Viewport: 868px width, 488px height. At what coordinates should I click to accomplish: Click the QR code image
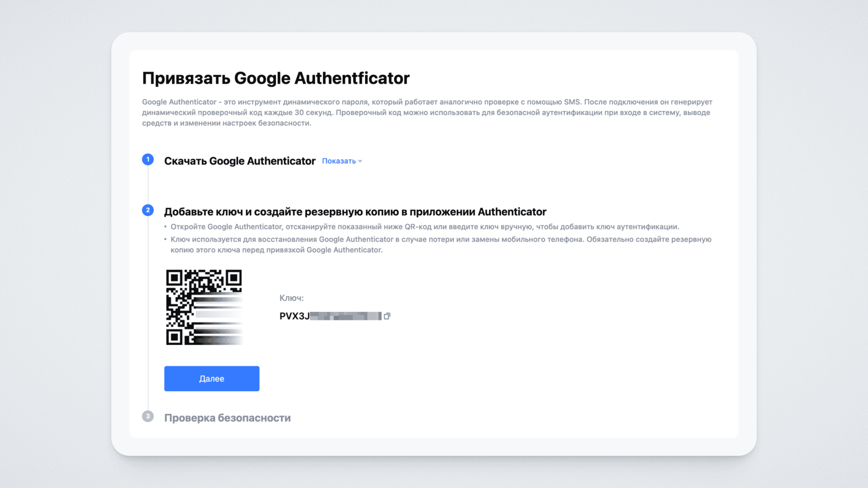click(204, 307)
